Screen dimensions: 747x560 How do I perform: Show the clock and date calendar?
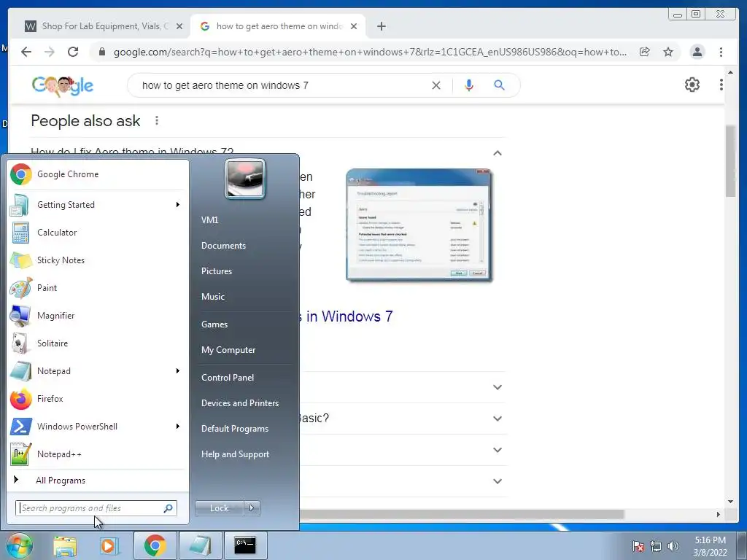pyautogui.click(x=711, y=546)
